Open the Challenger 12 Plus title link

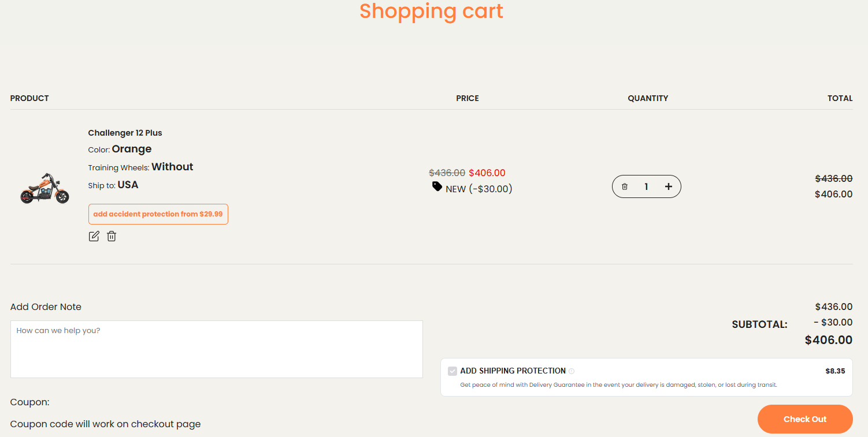125,133
